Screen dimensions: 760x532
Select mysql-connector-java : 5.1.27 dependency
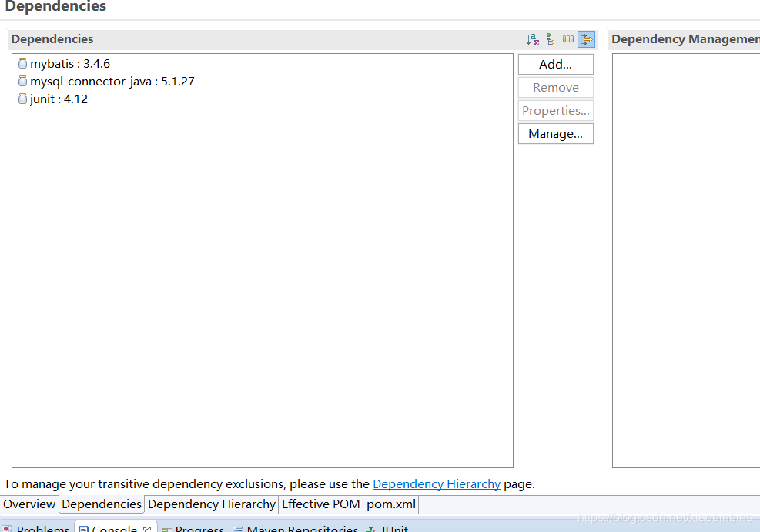coord(106,81)
